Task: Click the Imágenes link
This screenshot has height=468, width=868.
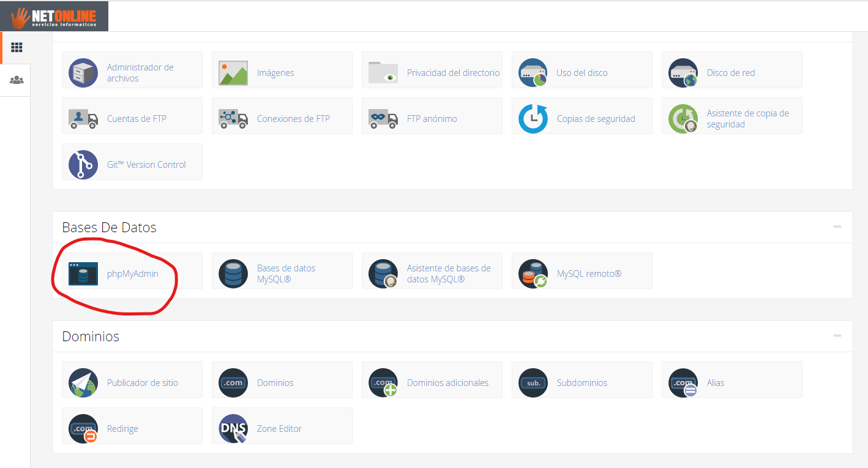Action: (x=275, y=73)
